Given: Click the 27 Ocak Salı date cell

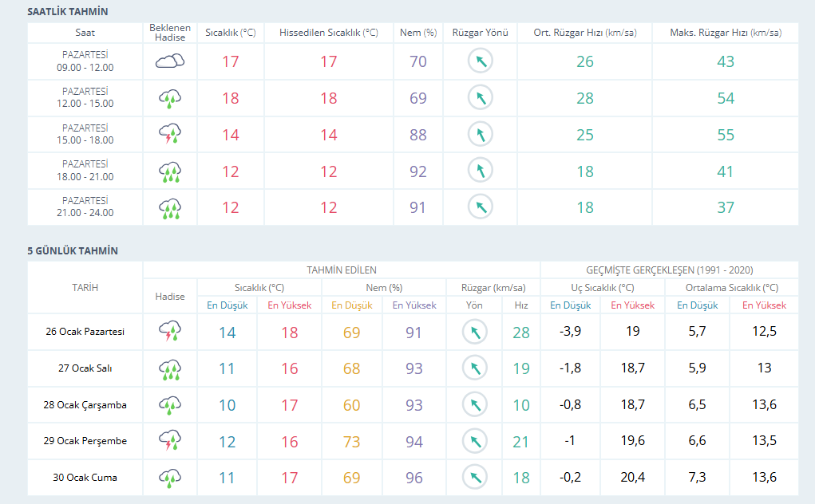Looking at the screenshot, I should (x=85, y=368).
